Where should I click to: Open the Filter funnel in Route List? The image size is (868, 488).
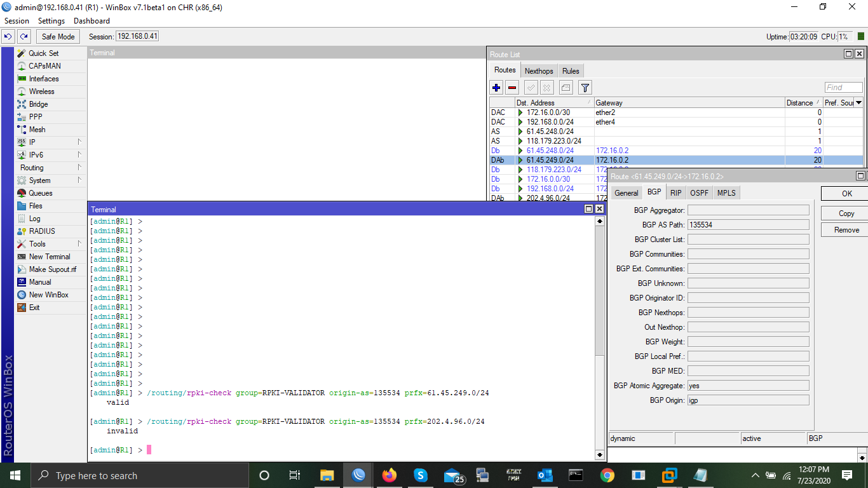[585, 88]
